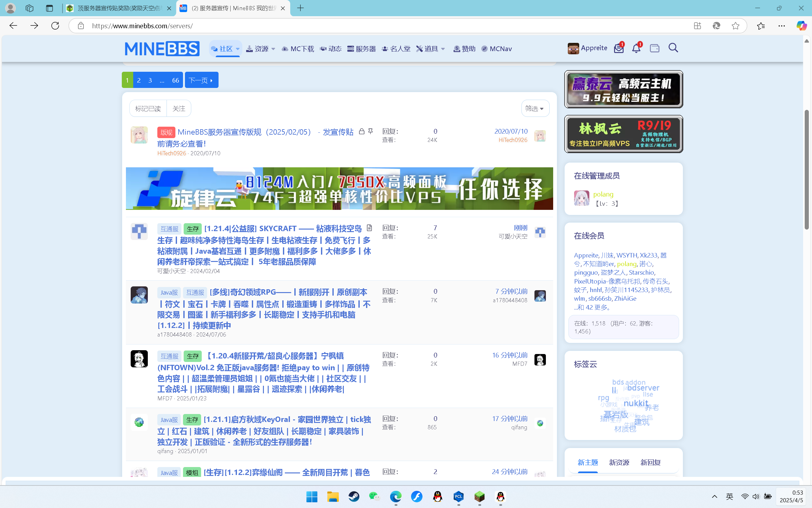Click the Appreite user avatar
Image resolution: width=812 pixels, height=508 pixels.
(573, 49)
